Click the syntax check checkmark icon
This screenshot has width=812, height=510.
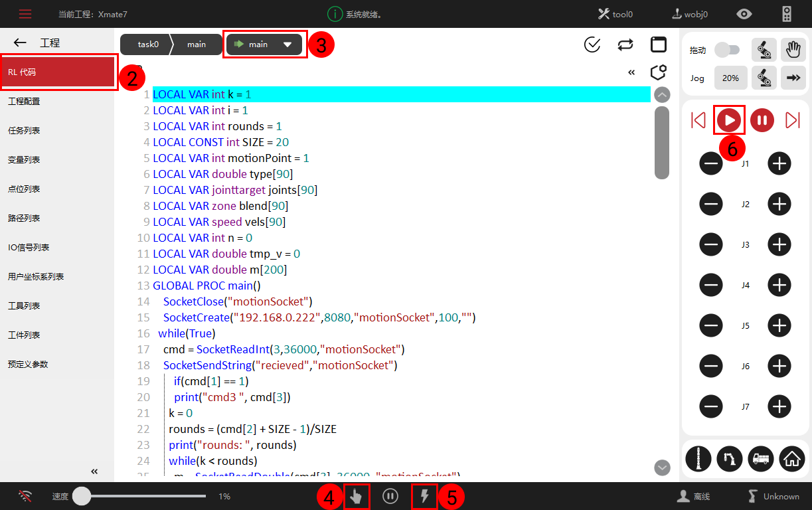tap(592, 44)
